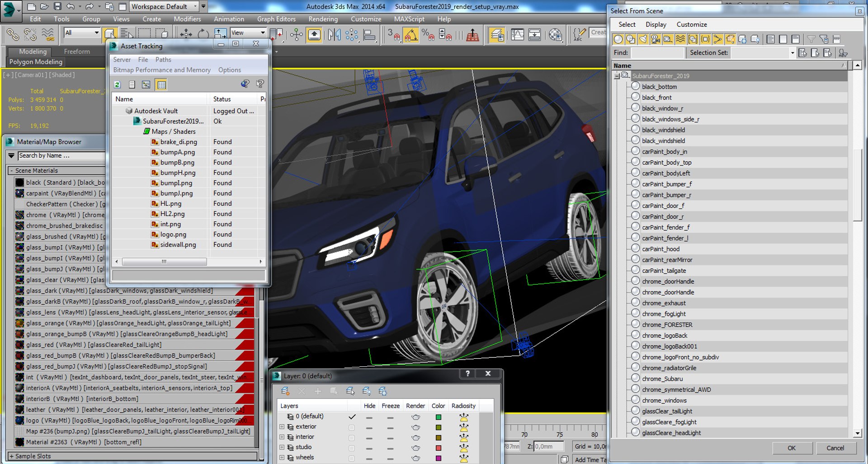Activate the Select and Move tool

click(186, 34)
